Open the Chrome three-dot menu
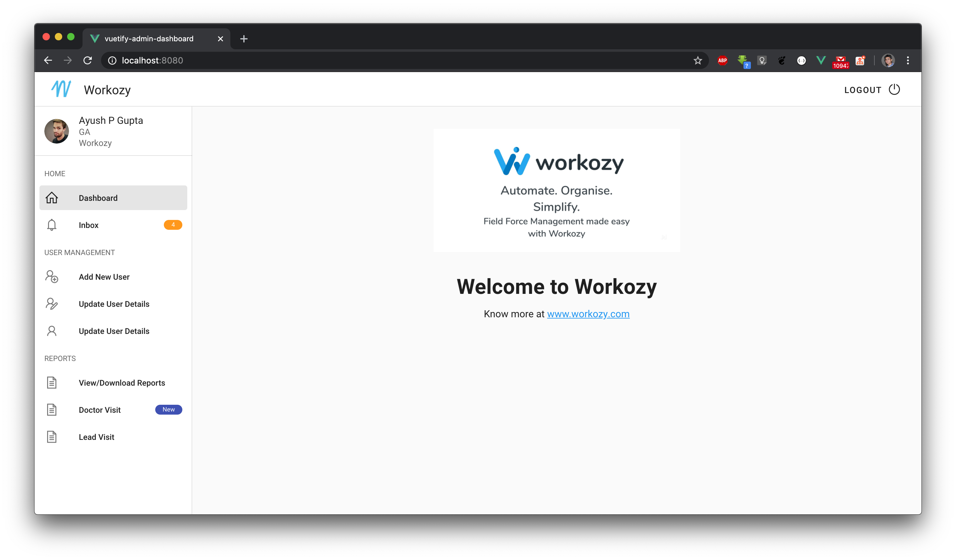The image size is (956, 560). point(907,60)
